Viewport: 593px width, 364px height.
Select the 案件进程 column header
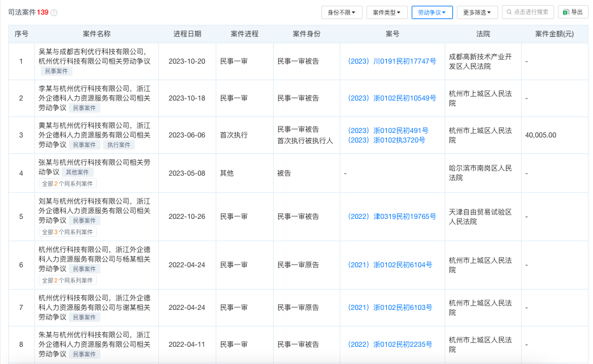pyautogui.click(x=244, y=34)
